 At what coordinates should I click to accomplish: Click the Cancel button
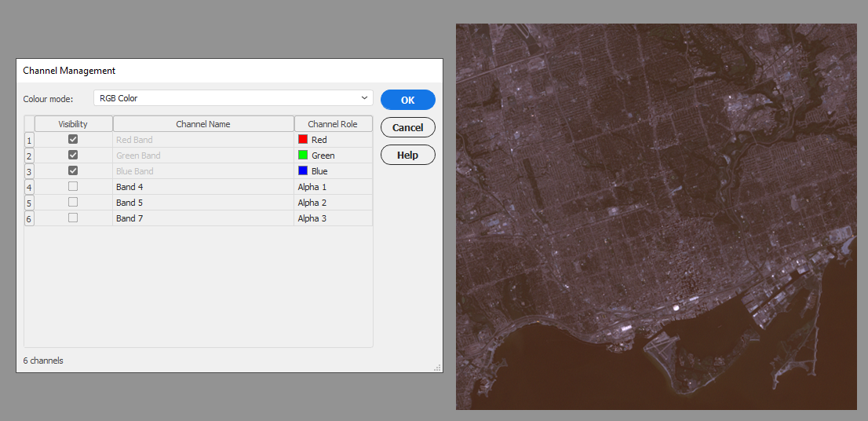pos(408,127)
